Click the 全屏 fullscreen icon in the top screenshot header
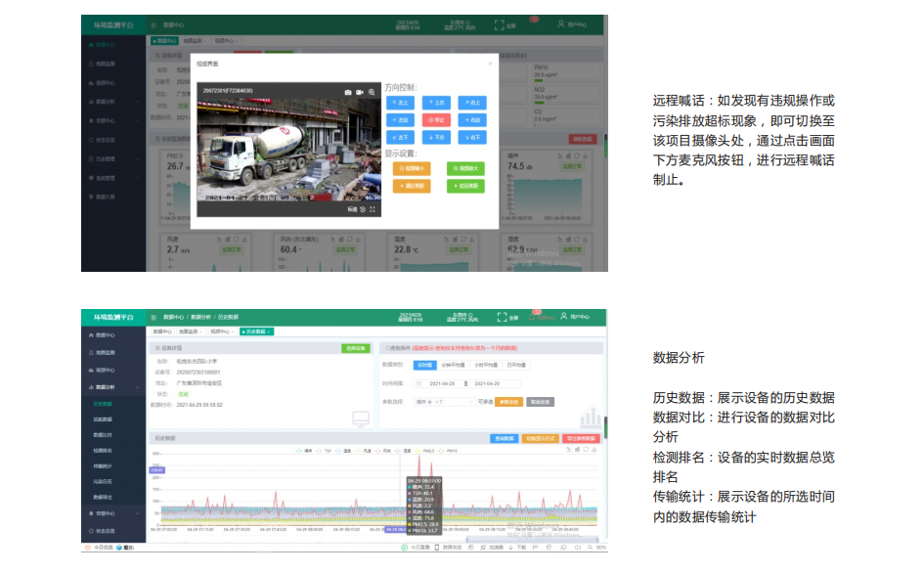The image size is (924, 574). click(499, 24)
